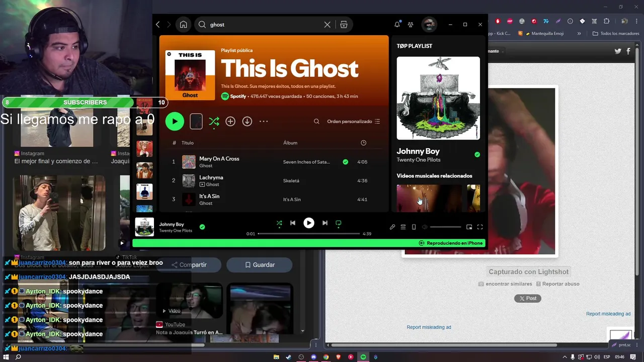This screenshot has height=362, width=644.
Task: Open Steam from the Windows taskbar
Action: (x=289, y=357)
